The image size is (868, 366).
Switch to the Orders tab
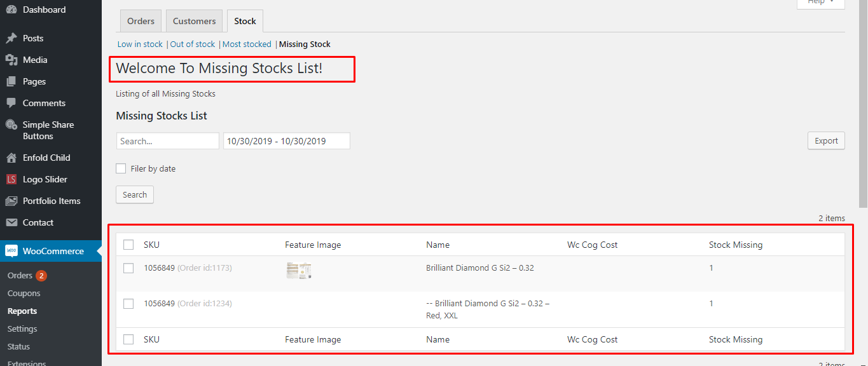pos(141,21)
